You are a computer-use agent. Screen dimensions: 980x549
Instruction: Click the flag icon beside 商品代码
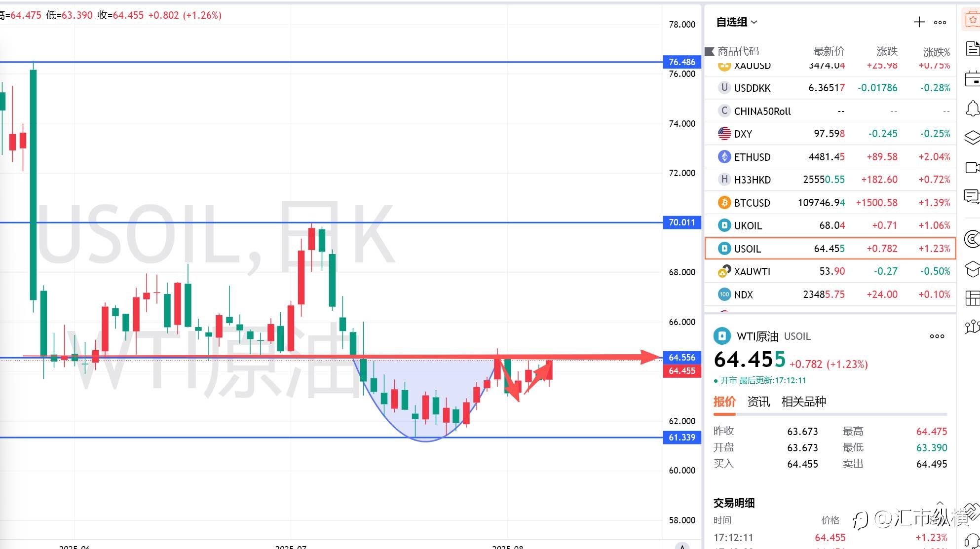pos(710,51)
